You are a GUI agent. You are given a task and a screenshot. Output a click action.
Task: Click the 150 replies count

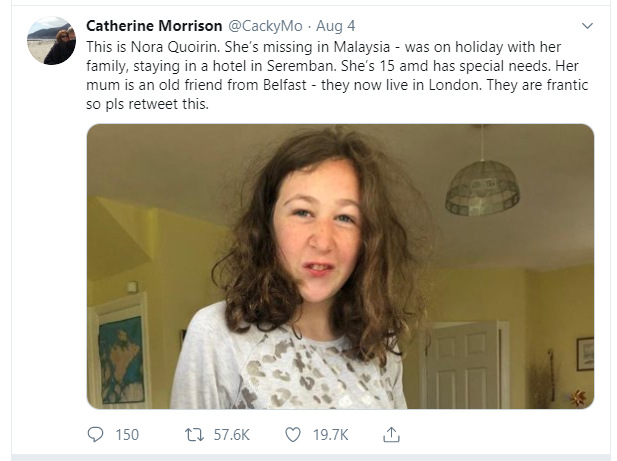127,434
